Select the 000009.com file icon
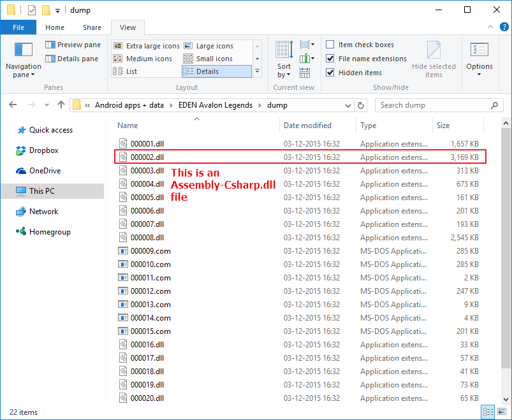Screen dimensions: 512x420 click(x=123, y=251)
